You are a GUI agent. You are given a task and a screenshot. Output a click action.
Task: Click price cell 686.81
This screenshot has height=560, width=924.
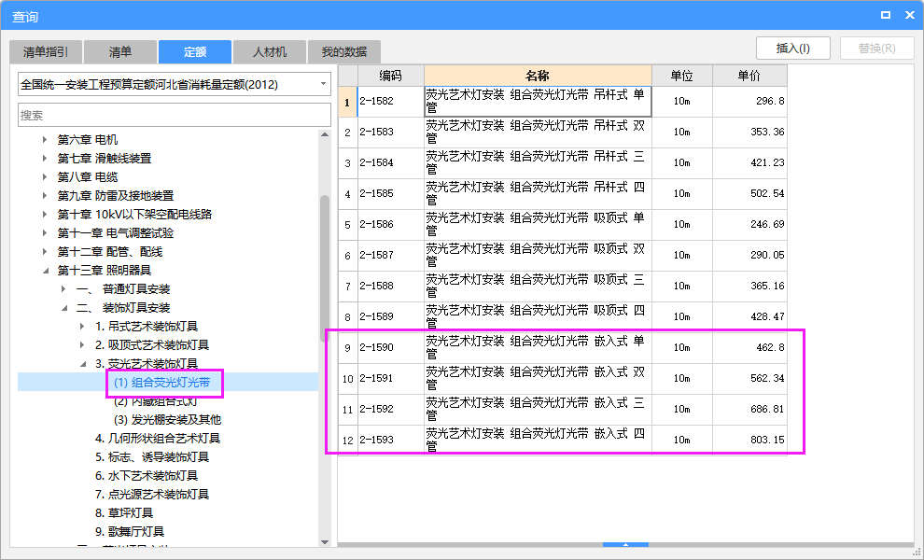click(749, 409)
